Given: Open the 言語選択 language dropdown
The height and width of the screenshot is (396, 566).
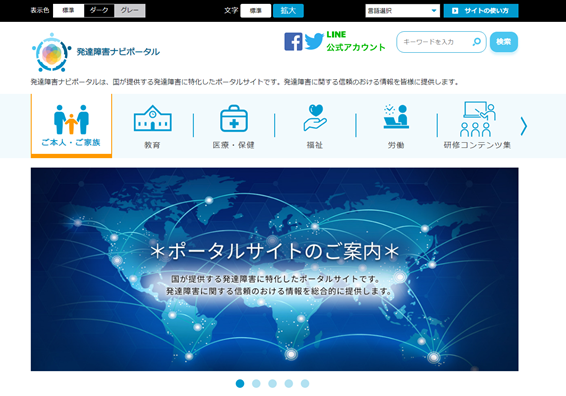Looking at the screenshot, I should pyautogui.click(x=402, y=11).
